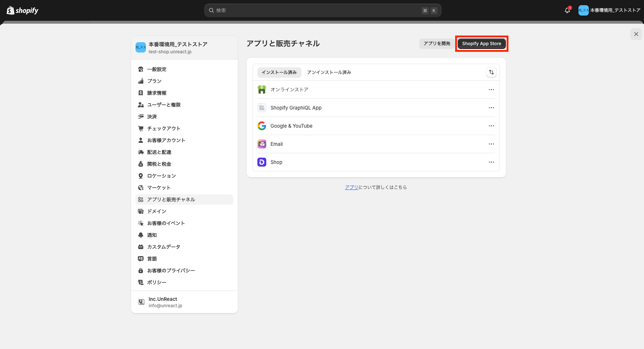Screen dimensions: 644x349
Task: Open options menu for オンラインストア
Action: 491,89
